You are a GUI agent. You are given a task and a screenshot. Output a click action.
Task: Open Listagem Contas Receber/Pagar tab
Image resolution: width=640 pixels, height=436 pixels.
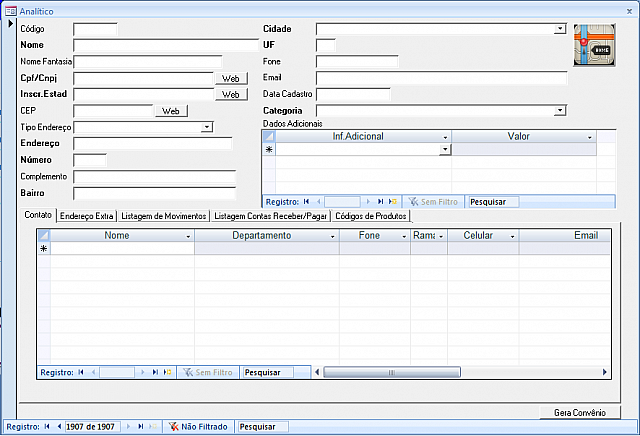(271, 216)
